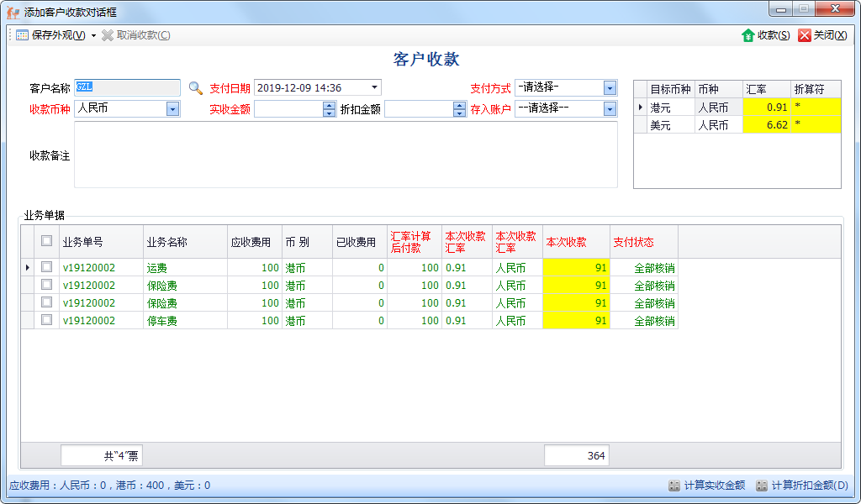Click inside the 收款备注 remarks text box
The width and height of the screenshot is (861, 504).
coord(346,155)
